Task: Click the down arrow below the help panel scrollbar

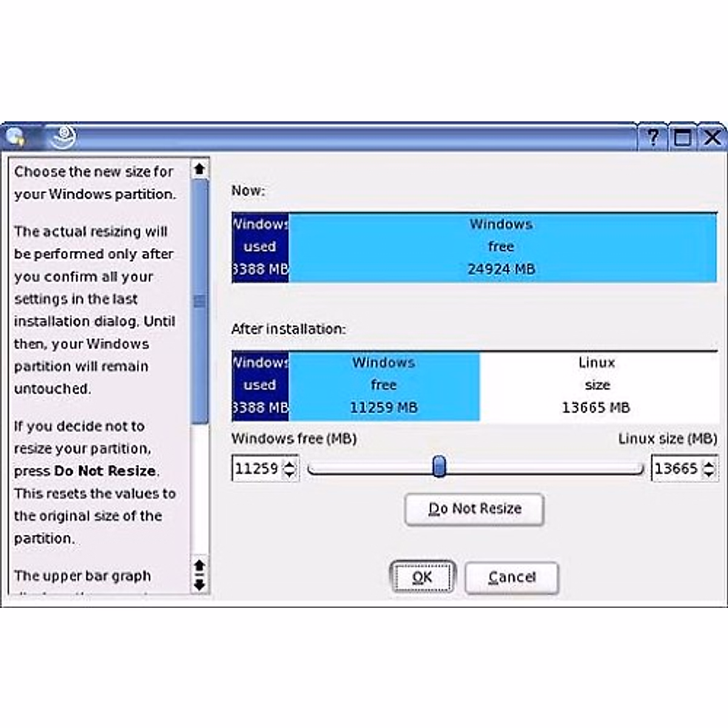Action: point(198,585)
